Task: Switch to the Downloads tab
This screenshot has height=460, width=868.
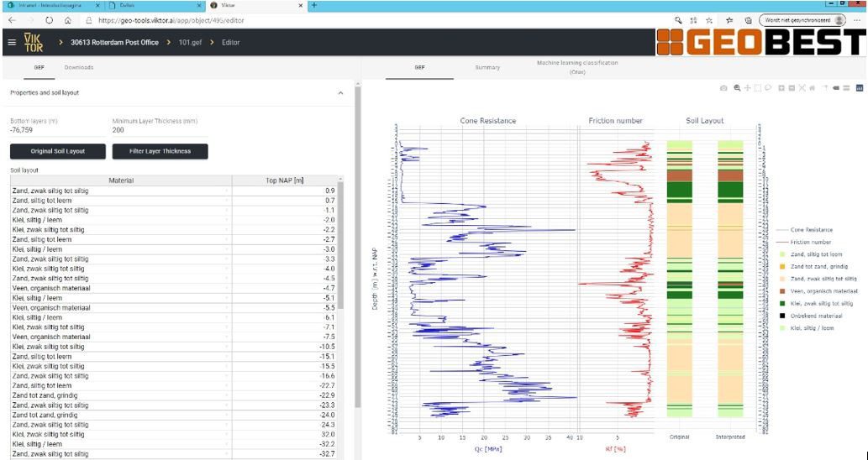Action: point(79,67)
